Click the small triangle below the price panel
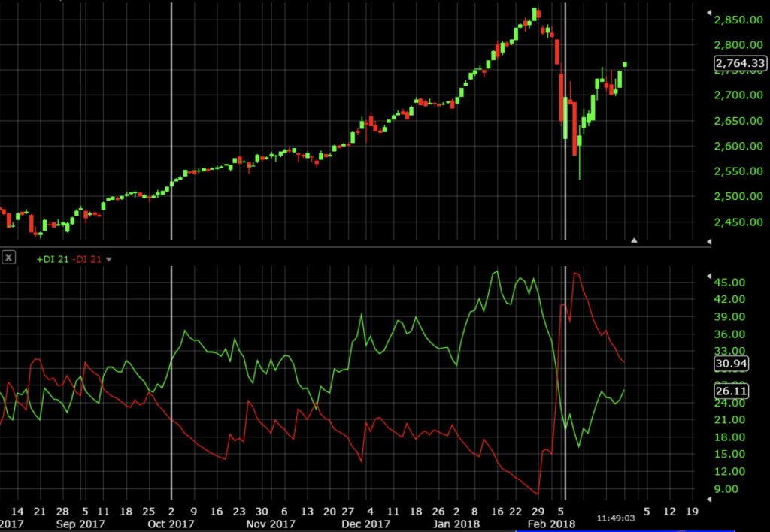The image size is (770, 532). point(635,240)
